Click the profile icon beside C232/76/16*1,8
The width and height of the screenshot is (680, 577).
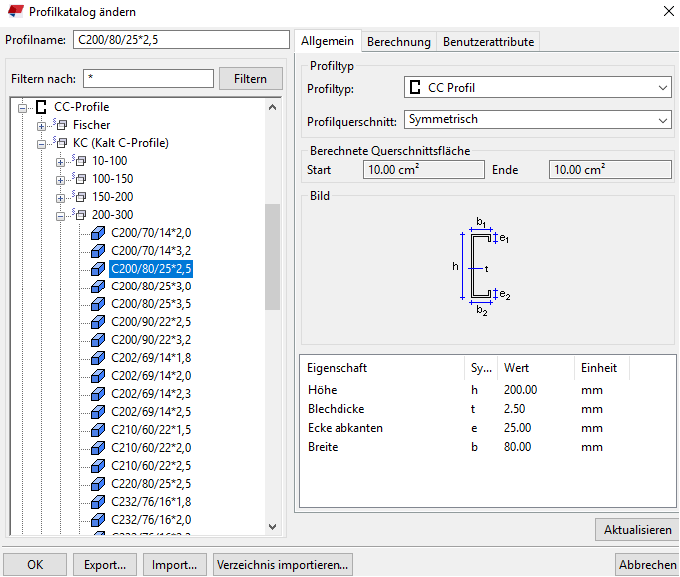coord(98,502)
